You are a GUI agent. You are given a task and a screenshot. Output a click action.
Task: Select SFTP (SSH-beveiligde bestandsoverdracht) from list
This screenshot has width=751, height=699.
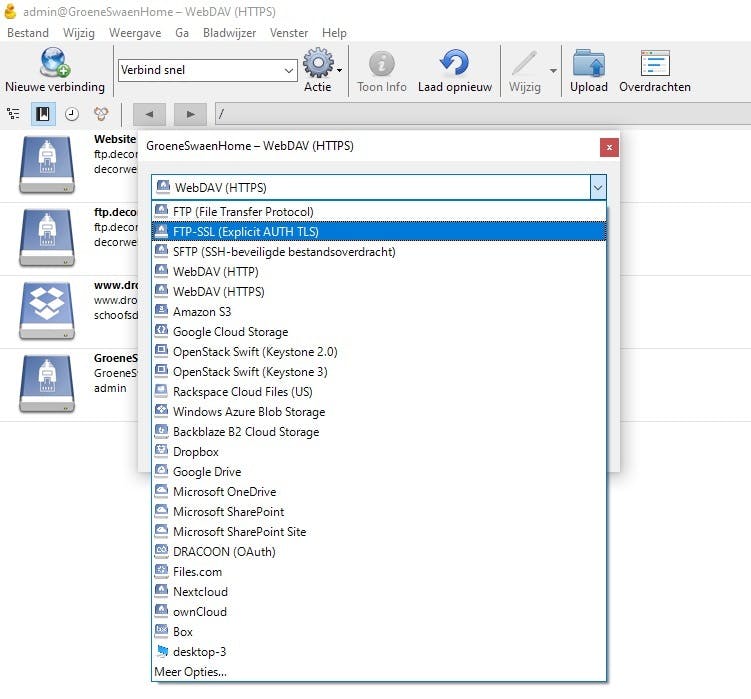(283, 252)
